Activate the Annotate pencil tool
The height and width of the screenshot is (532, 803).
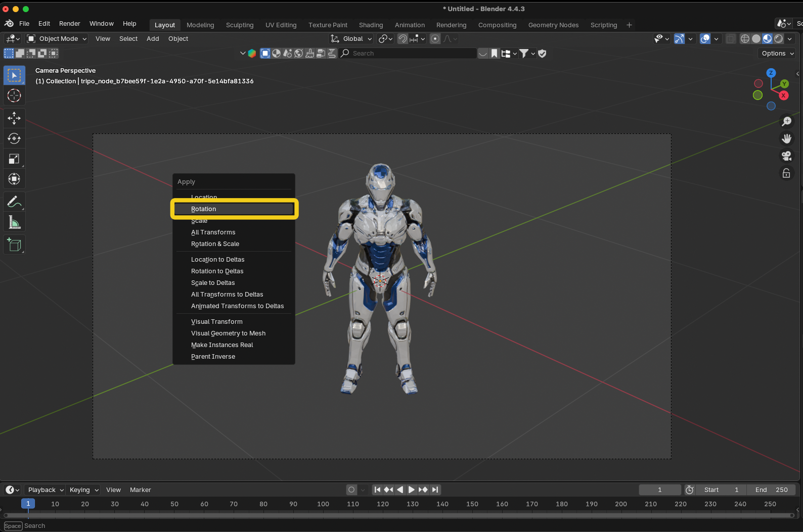tap(14, 202)
